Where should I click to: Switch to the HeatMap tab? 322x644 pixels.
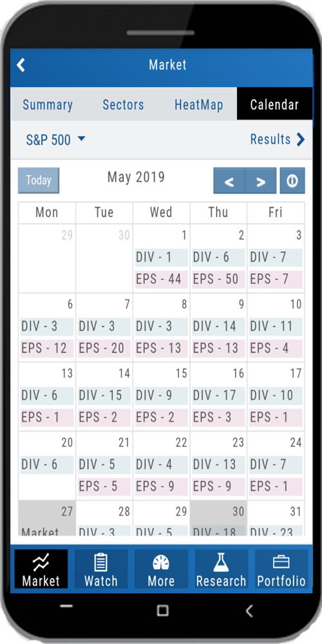coord(199,104)
